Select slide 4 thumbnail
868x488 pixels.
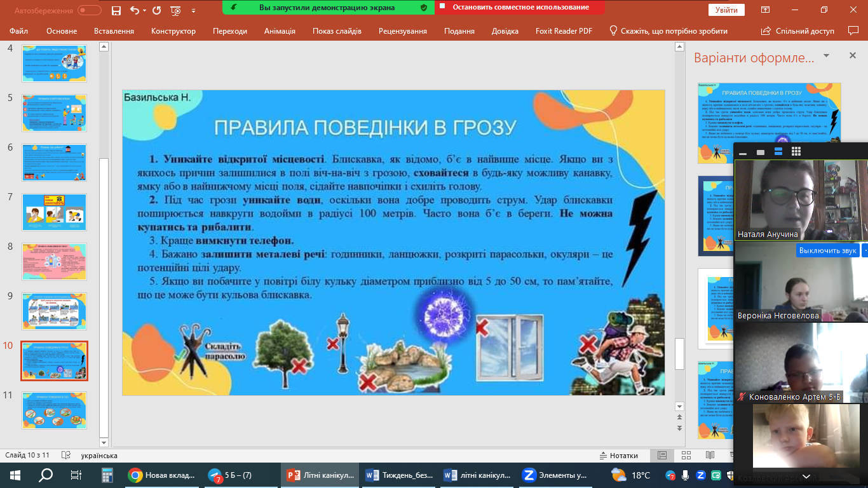click(x=54, y=63)
